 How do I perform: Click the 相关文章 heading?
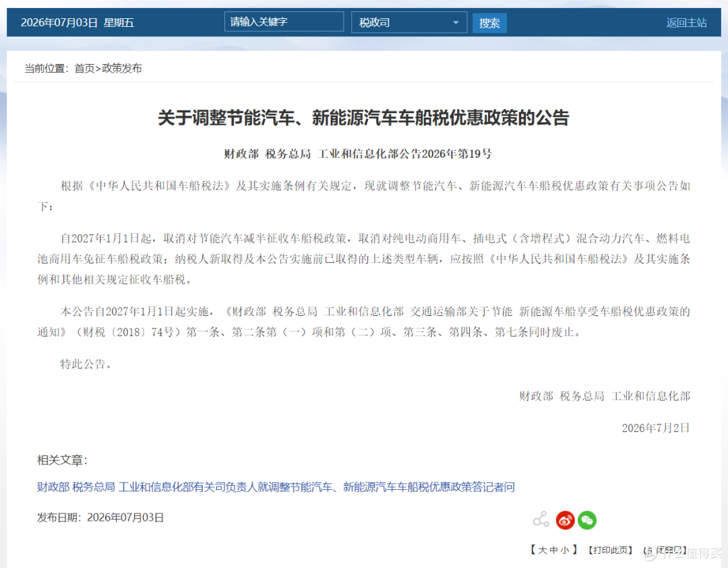click(x=62, y=460)
